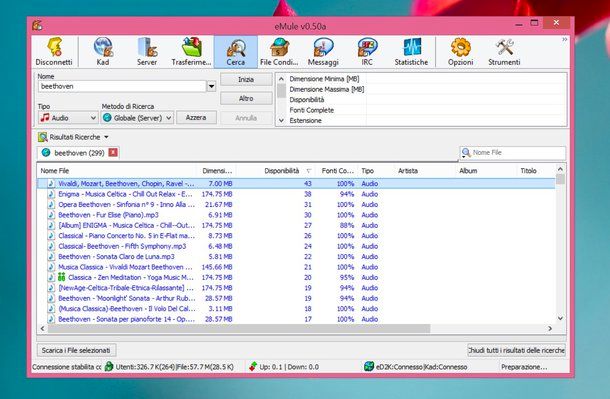610x399 pixels.
Task: Select Beethoven - Sonata per pianoforte 14 row
Action: click(x=296, y=319)
